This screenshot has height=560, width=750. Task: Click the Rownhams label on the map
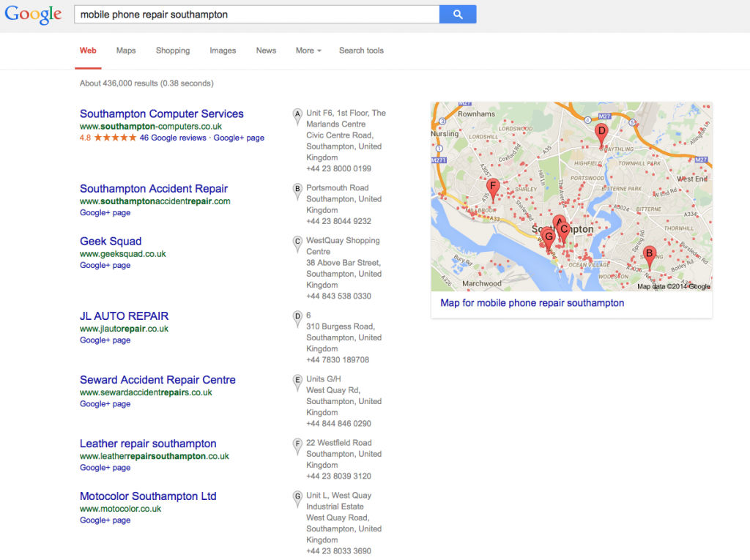click(x=476, y=113)
